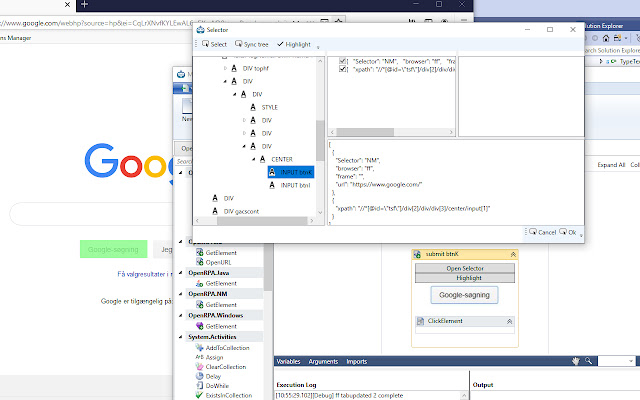Image resolution: width=640 pixels, height=400 pixels.
Task: Select the STYLE element in the tree
Action: click(x=269, y=107)
